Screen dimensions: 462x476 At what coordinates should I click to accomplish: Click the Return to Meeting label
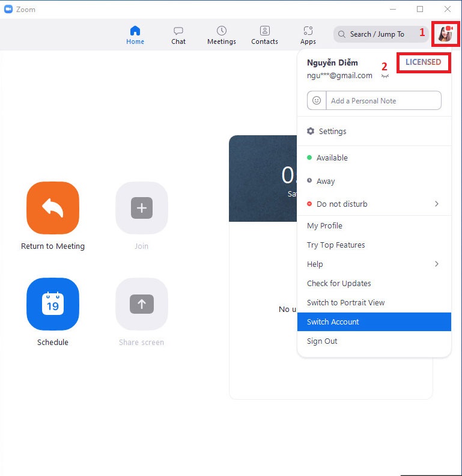(x=53, y=246)
